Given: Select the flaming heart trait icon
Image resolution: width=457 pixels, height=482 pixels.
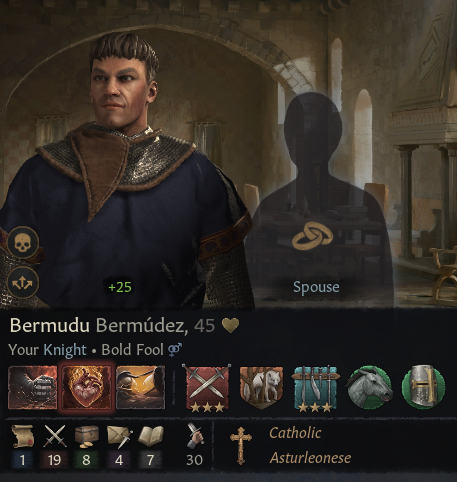Looking at the screenshot, I should click(x=87, y=387).
